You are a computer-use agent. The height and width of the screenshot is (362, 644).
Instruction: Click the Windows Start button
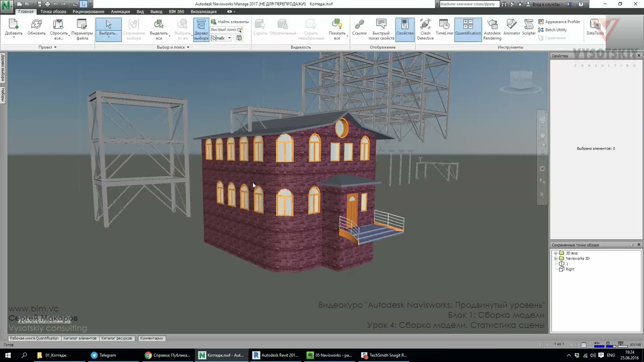[8, 355]
